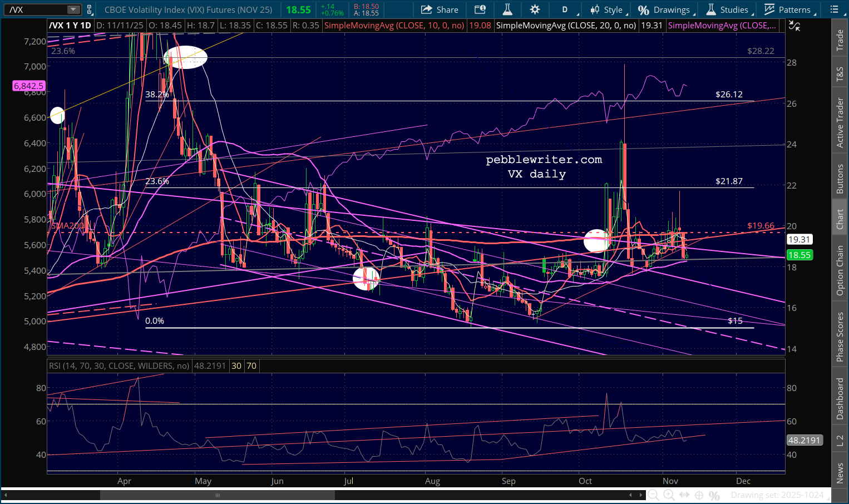This screenshot has width=849, height=504.
Task: Click the scroll-left arrow beside zoom icons
Action: [630, 495]
